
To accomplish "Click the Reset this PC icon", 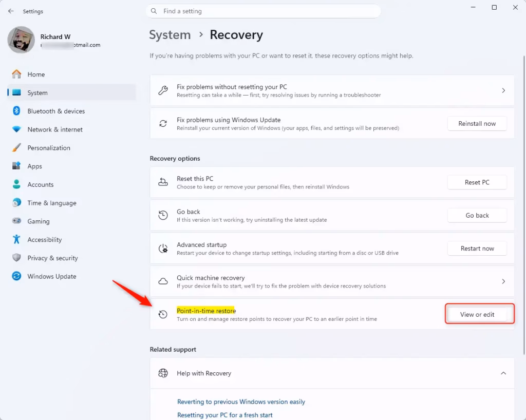I will (163, 182).
